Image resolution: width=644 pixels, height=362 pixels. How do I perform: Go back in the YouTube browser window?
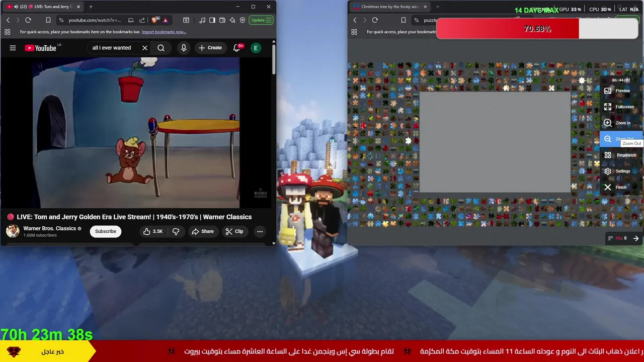pos(8,20)
